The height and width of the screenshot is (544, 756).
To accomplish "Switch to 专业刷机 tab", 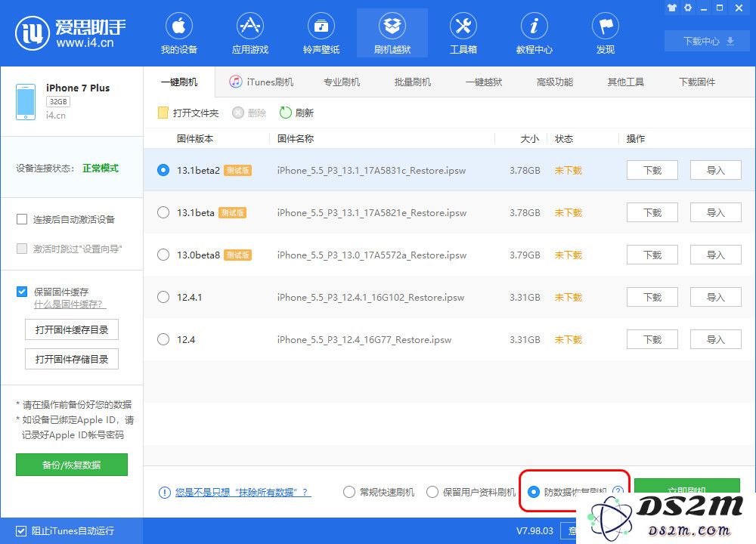I will click(x=342, y=82).
